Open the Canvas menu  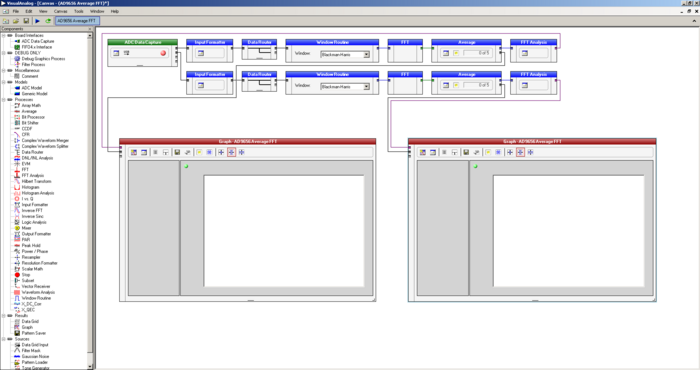click(x=61, y=11)
